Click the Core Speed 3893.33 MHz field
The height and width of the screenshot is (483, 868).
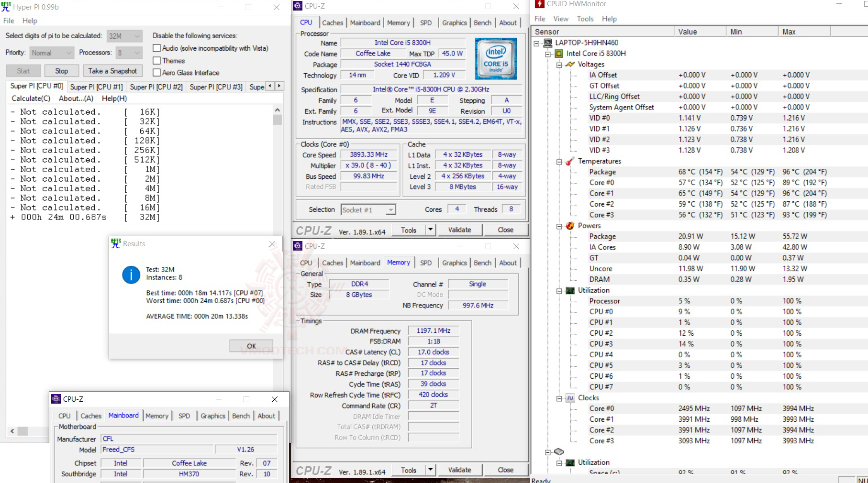(x=368, y=154)
